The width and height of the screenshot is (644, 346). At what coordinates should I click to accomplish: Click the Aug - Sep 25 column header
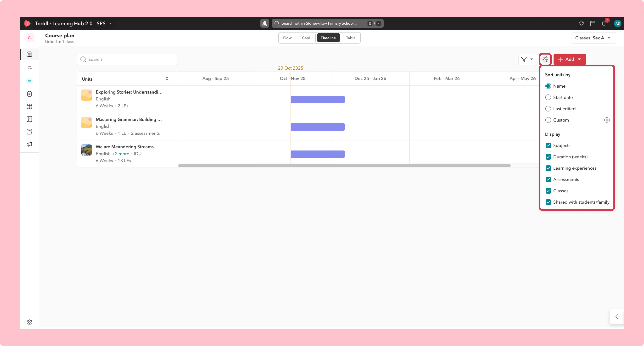tap(215, 79)
